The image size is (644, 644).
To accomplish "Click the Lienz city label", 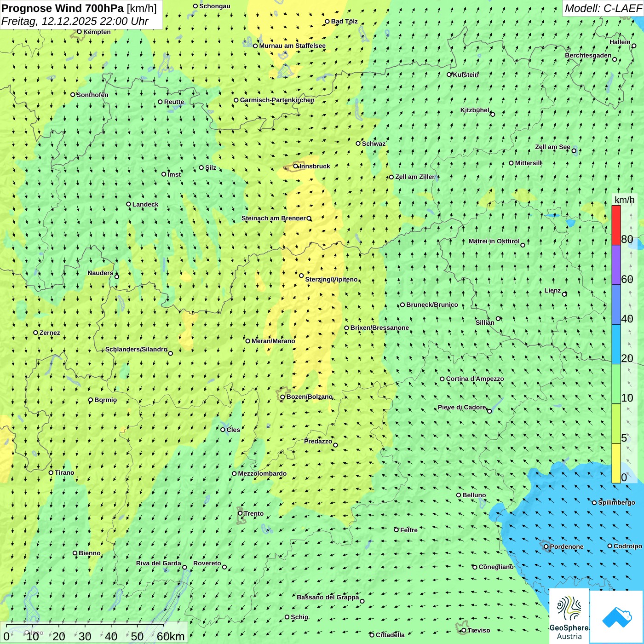I will tap(552, 291).
